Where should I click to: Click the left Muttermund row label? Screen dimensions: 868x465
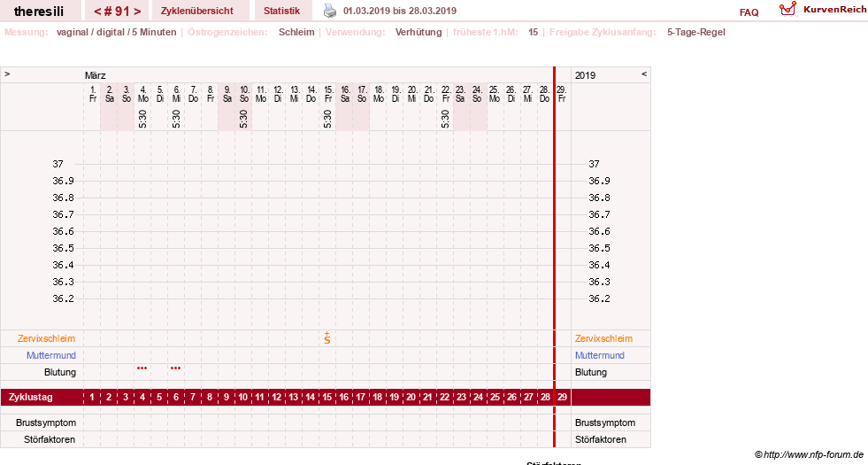[x=51, y=355]
